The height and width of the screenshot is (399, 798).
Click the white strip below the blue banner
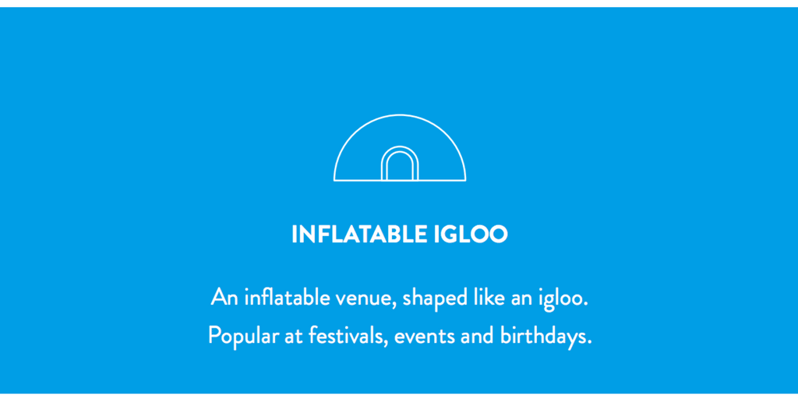tap(399, 396)
